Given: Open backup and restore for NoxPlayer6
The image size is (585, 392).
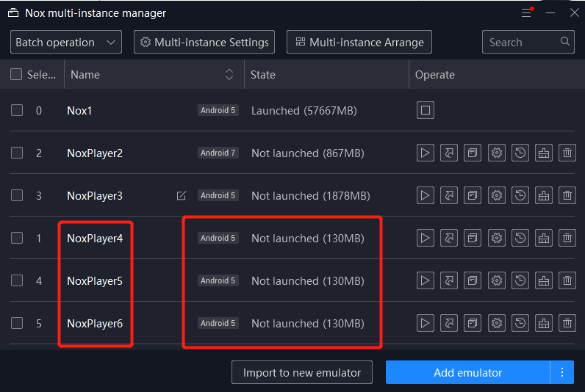Looking at the screenshot, I should click(520, 323).
